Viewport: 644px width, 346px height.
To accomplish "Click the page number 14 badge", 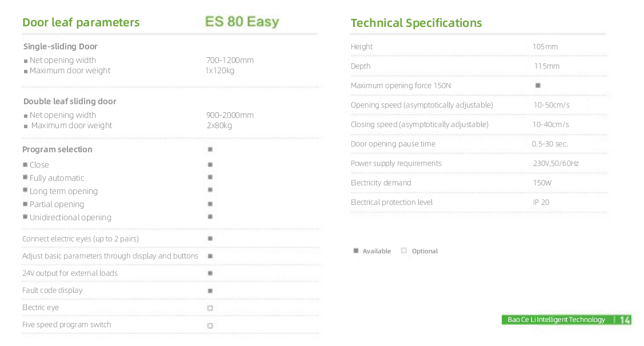I will (625, 320).
